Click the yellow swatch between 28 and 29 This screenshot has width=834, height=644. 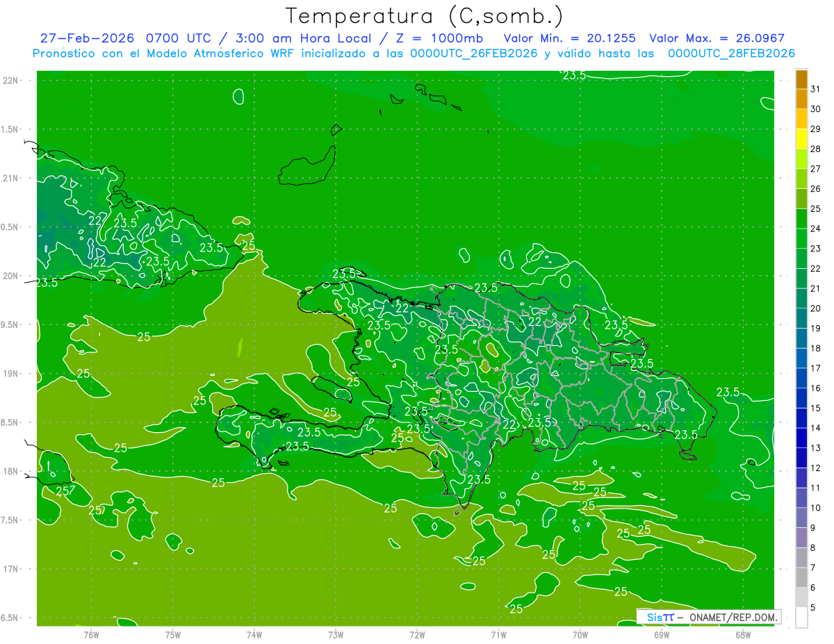point(801,139)
